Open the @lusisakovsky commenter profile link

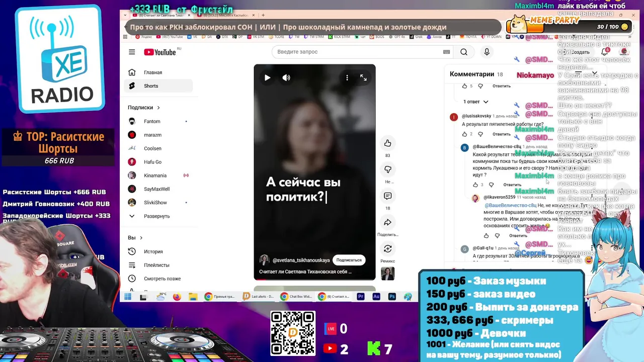click(476, 116)
